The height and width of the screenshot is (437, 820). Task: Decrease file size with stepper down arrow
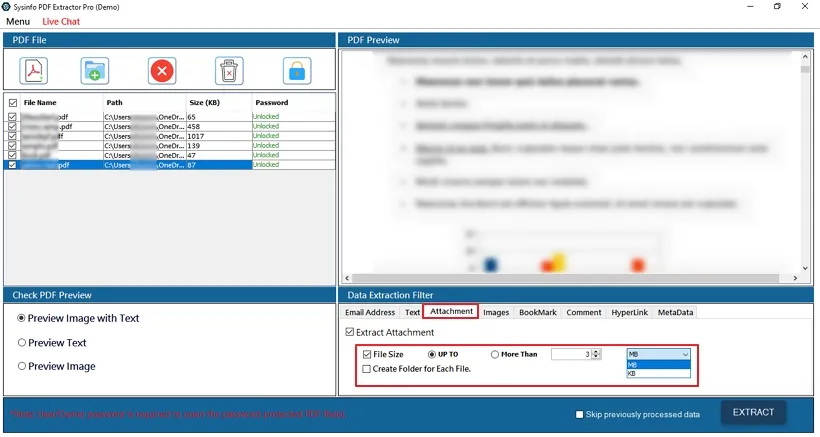(x=597, y=357)
